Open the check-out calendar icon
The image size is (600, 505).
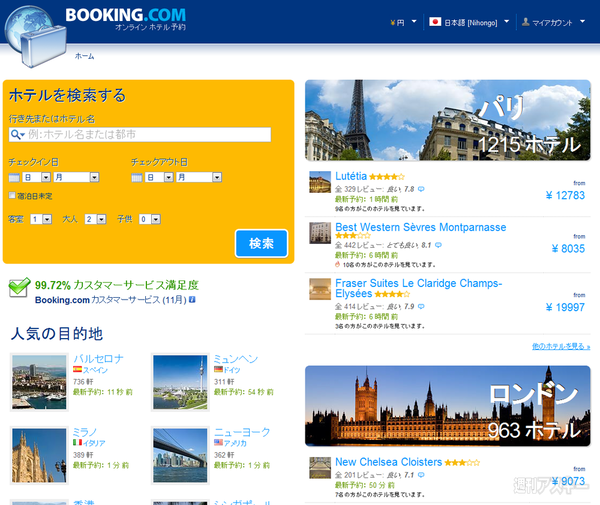coord(137,178)
